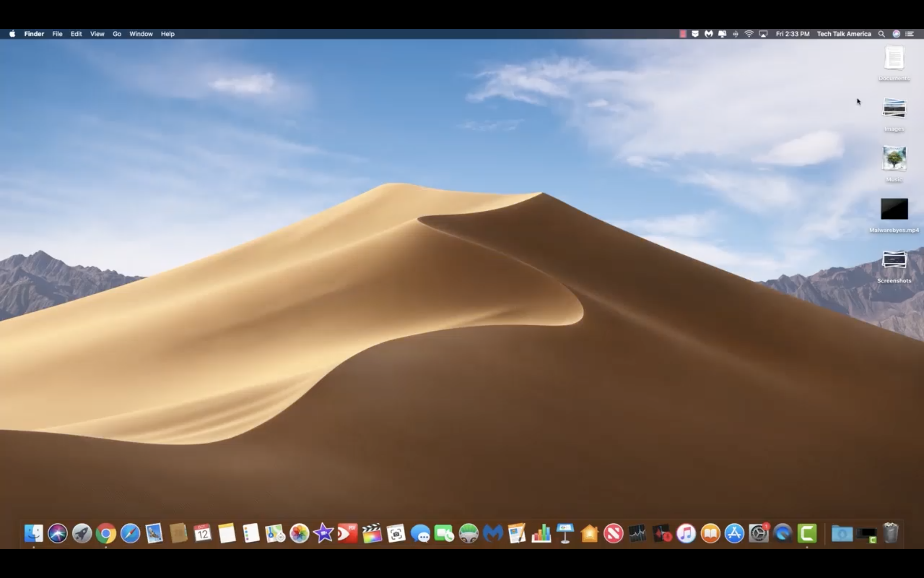Open Trash in the Dock
Image resolution: width=924 pixels, height=578 pixels.
coord(890,533)
